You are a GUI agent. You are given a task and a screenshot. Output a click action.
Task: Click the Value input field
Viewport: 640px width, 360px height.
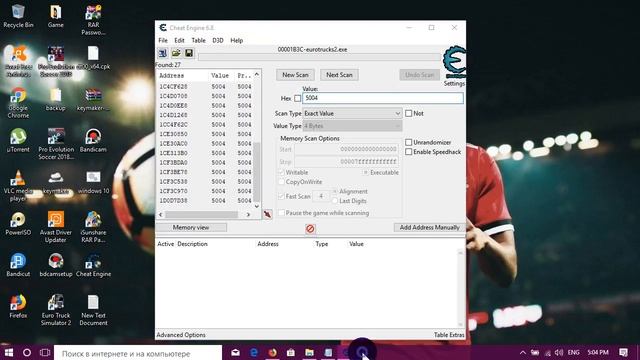click(383, 98)
